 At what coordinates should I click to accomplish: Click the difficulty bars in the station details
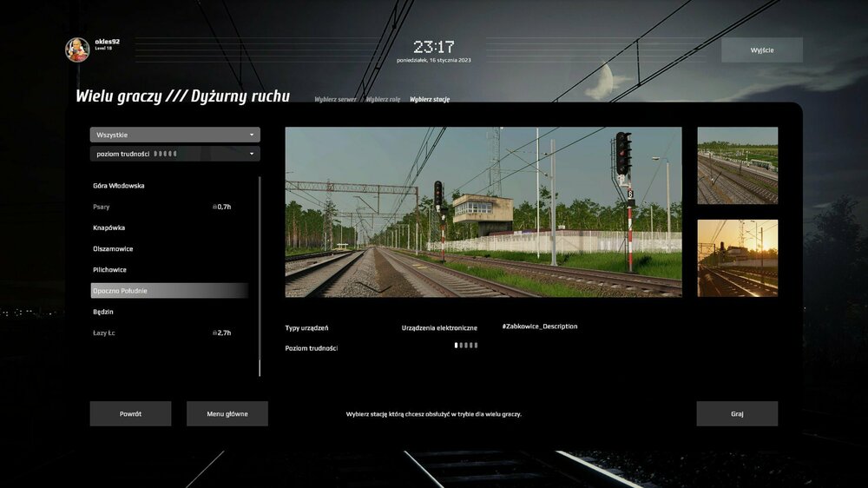click(x=465, y=345)
